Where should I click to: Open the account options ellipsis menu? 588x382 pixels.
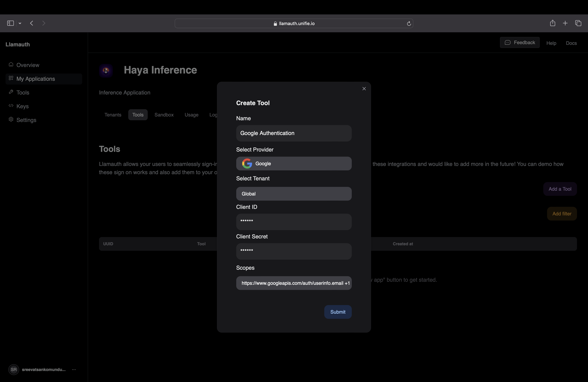pyautogui.click(x=74, y=370)
